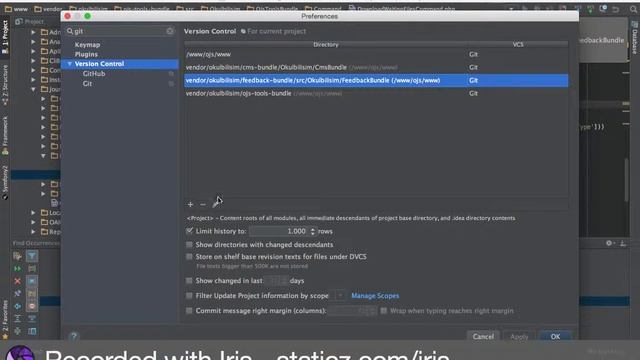Toggle Wrap when typing reaches right margin
Viewport: 640px width, 360px height.
(x=384, y=311)
